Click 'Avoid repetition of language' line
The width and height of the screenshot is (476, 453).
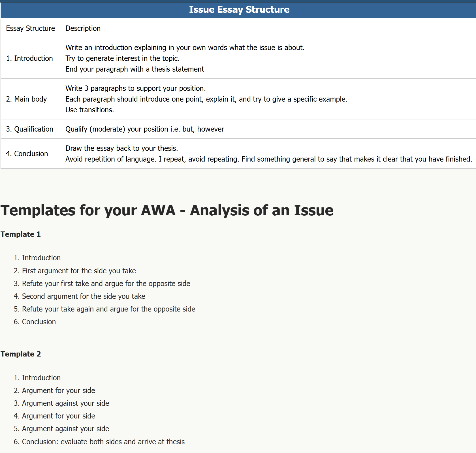pos(269,159)
